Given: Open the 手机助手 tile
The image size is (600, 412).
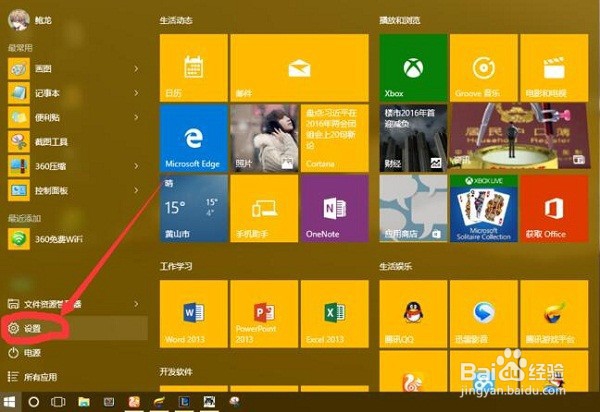Looking at the screenshot, I should (x=264, y=208).
